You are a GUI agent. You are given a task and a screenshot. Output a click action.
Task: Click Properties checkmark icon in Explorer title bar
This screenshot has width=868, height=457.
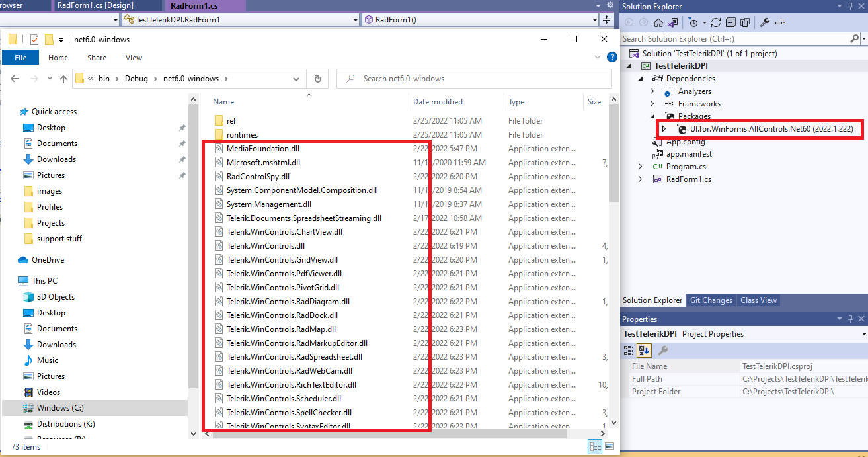click(x=34, y=40)
